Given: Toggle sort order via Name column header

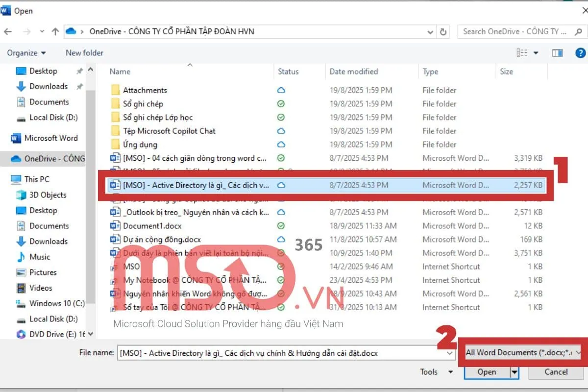Looking at the screenshot, I should tap(120, 72).
